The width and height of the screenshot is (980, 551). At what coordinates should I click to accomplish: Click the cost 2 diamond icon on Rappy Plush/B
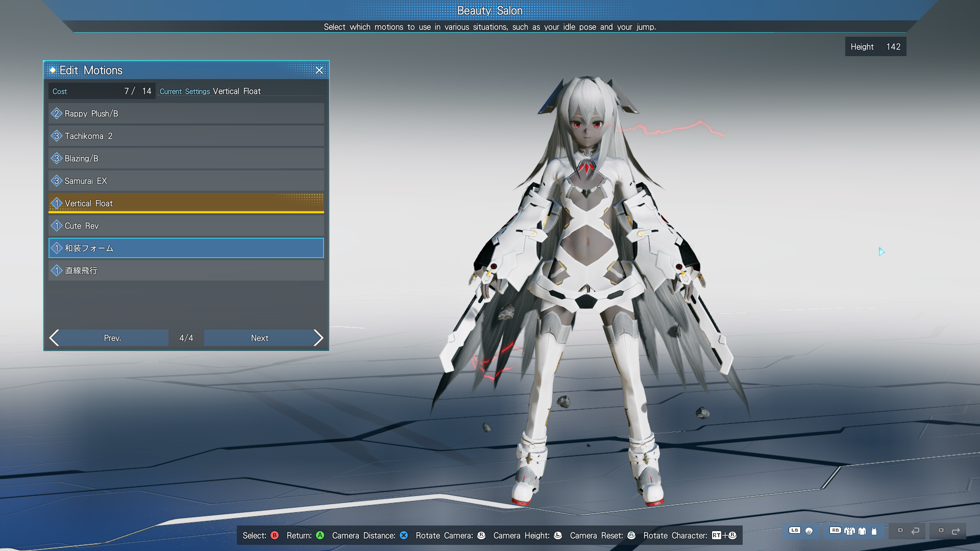point(57,113)
